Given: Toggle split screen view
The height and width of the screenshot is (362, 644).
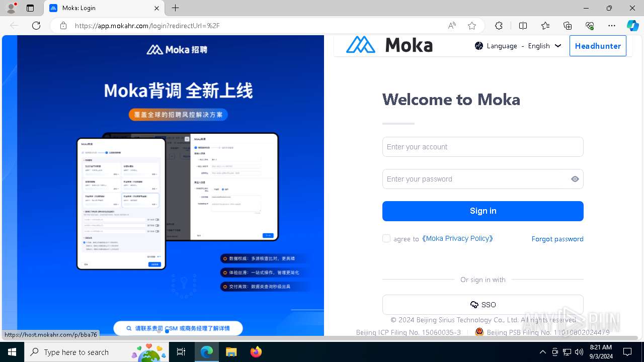Looking at the screenshot, I should pos(523,26).
